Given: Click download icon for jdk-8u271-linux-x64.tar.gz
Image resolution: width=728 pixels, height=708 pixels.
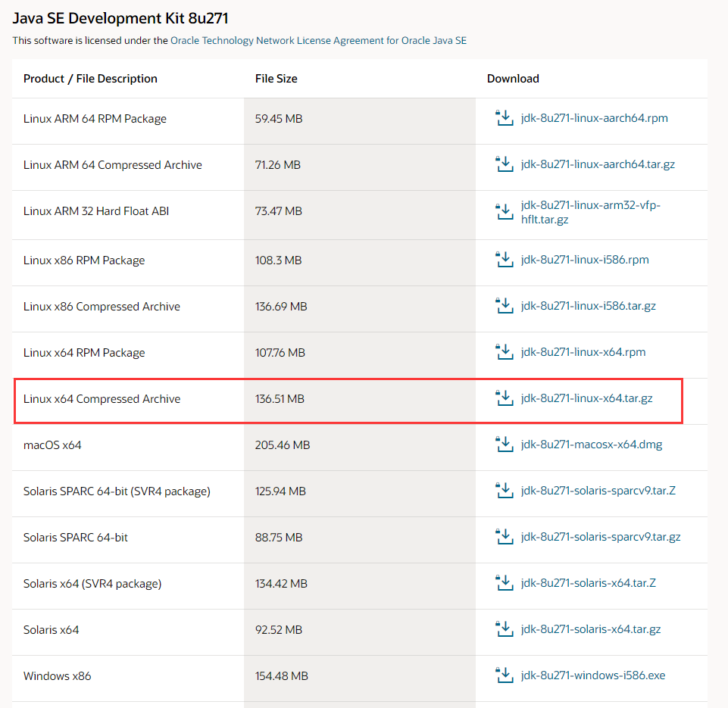Looking at the screenshot, I should pyautogui.click(x=505, y=398).
